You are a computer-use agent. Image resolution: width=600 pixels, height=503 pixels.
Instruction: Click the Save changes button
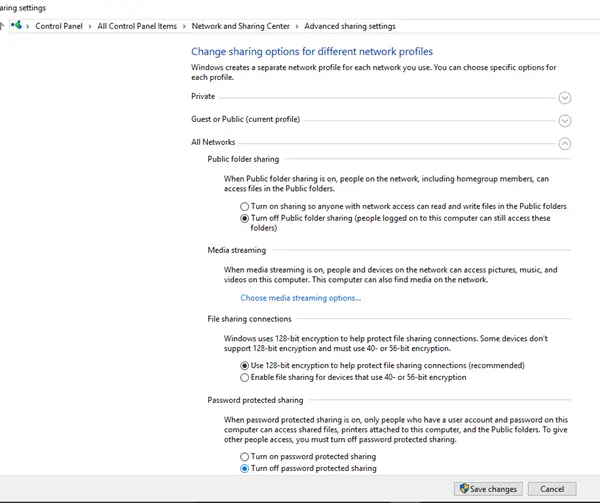click(488, 489)
